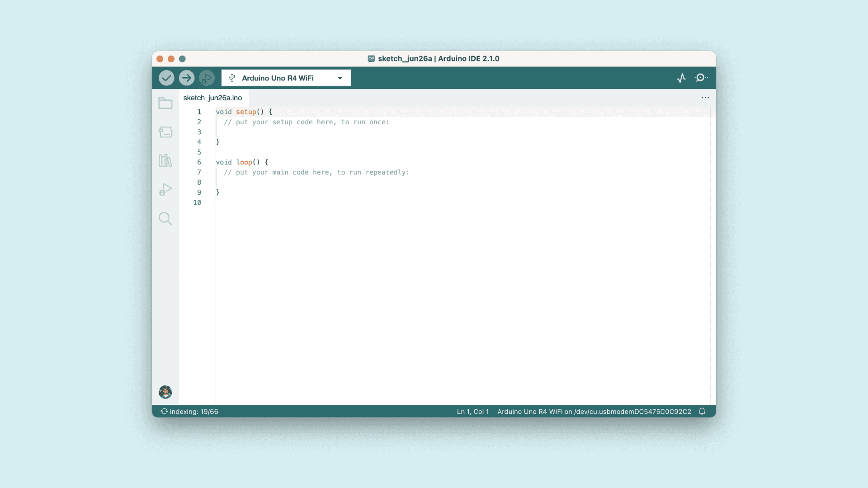The image size is (868, 488).
Task: Click Ln 1, Col 1 position indicator
Action: tap(472, 412)
